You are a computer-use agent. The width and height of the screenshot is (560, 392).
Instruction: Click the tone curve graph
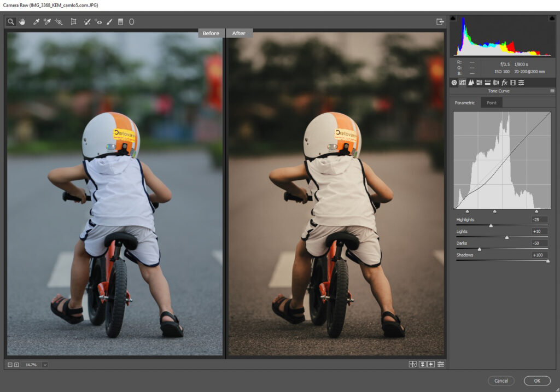(x=502, y=160)
